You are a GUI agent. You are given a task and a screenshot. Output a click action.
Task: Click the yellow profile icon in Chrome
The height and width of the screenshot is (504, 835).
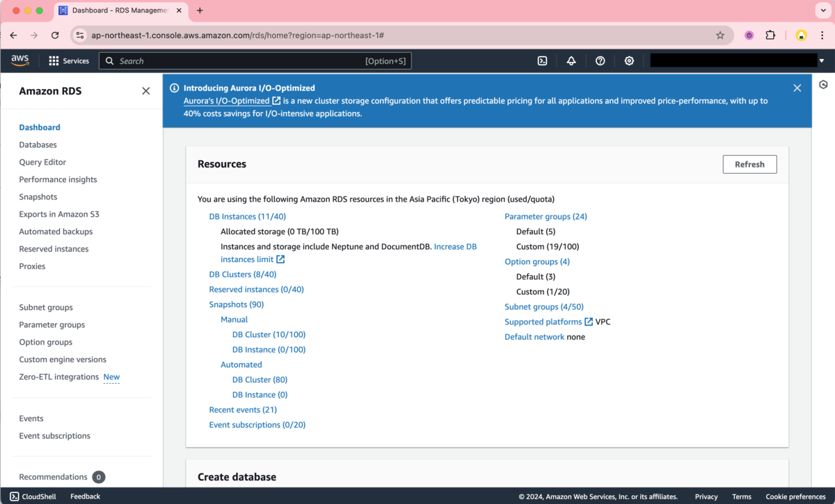click(x=802, y=35)
